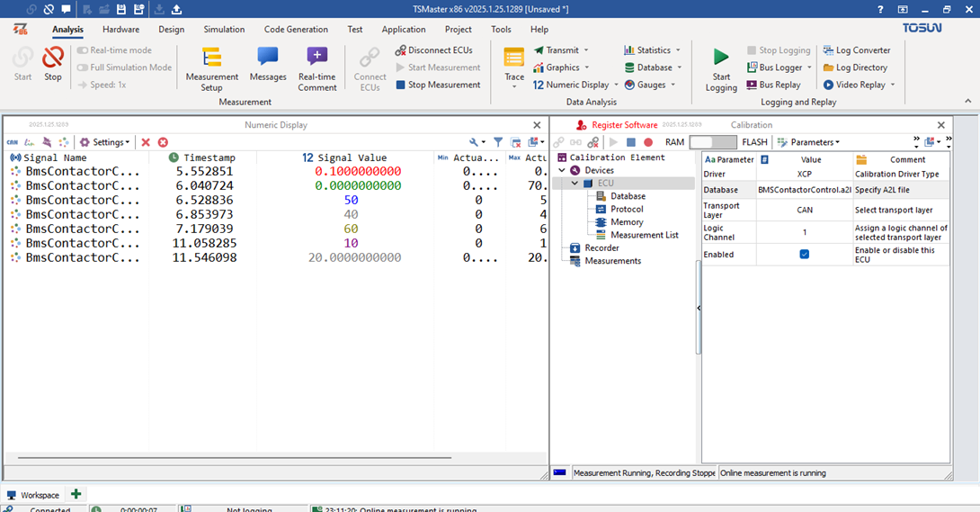Collapse the Devices tree node
Image resolution: width=980 pixels, height=512 pixels.
pos(562,170)
